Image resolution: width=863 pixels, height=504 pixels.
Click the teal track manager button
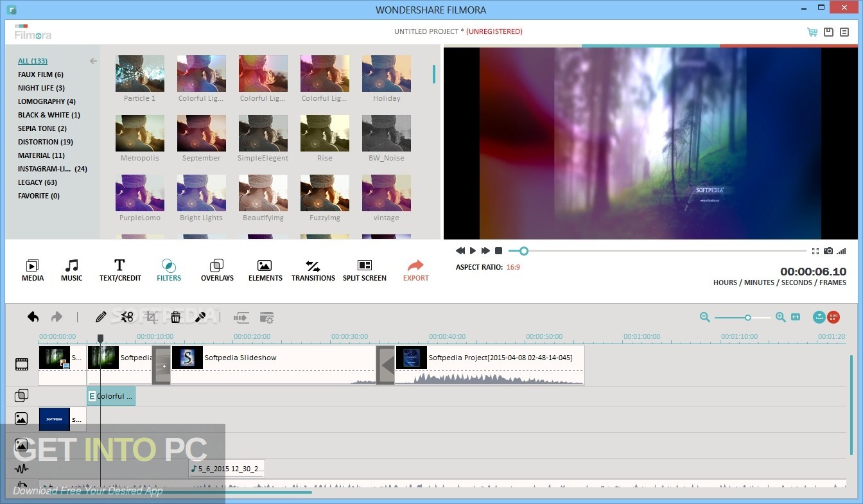point(819,317)
